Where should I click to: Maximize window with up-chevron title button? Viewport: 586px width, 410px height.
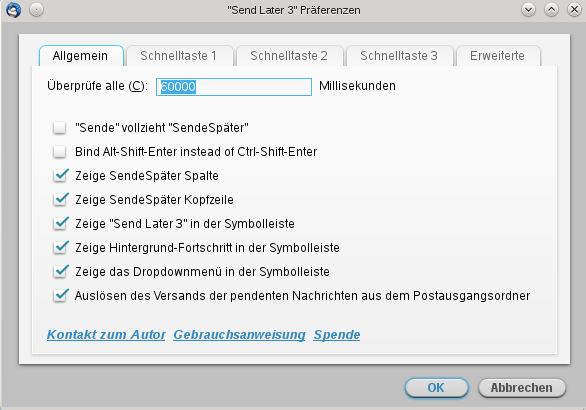551,10
